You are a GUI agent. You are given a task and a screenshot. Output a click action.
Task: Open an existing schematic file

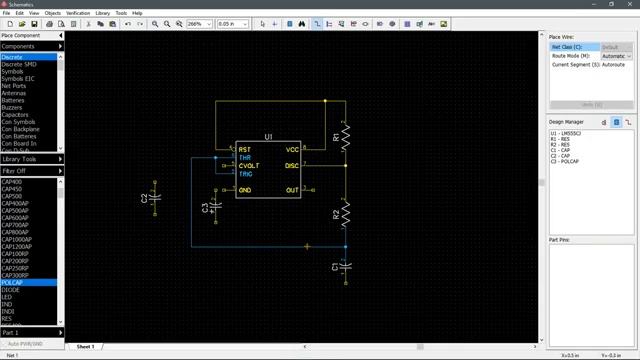(x=22, y=24)
